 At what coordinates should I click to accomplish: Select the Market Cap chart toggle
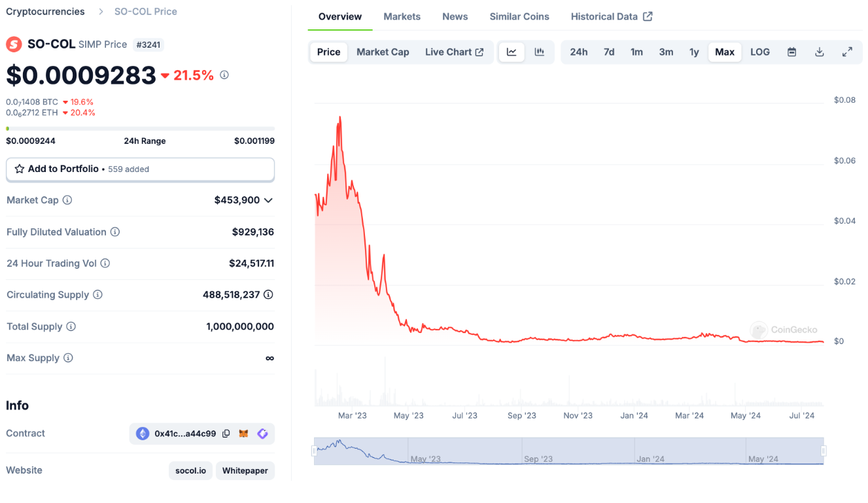[x=383, y=52]
